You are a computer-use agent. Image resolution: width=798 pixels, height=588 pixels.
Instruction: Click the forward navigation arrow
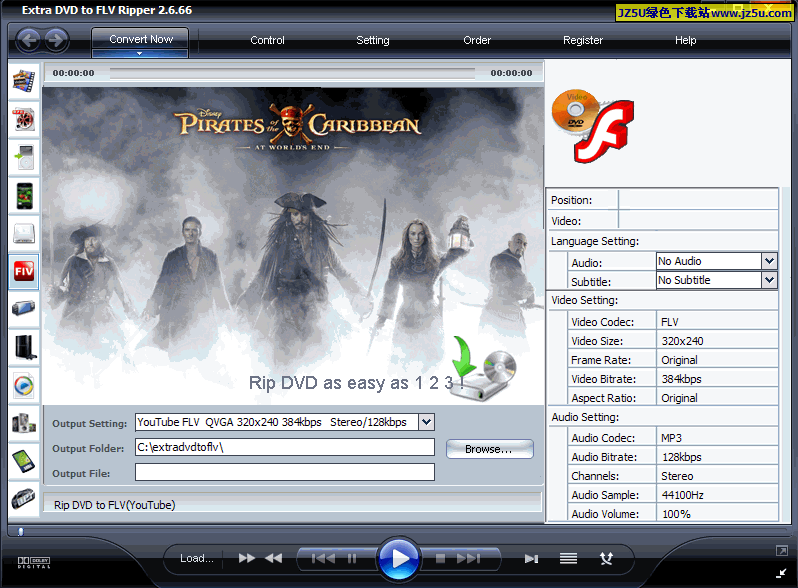pos(56,40)
